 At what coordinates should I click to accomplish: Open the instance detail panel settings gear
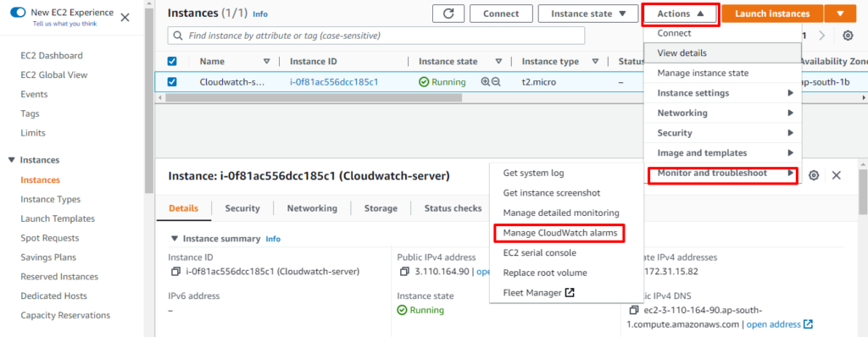(x=813, y=175)
